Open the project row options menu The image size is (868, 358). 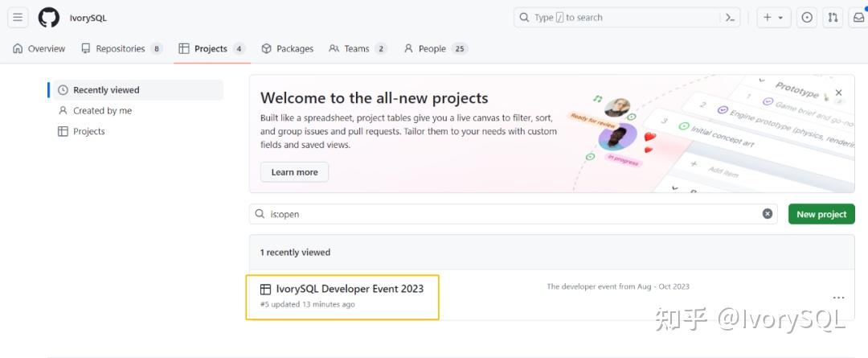838,298
